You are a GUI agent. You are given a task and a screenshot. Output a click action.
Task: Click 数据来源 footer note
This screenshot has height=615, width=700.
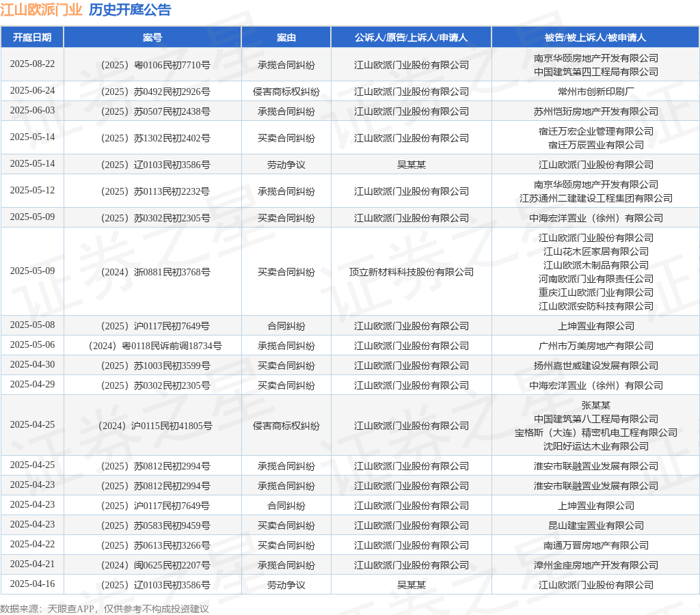tap(105, 609)
